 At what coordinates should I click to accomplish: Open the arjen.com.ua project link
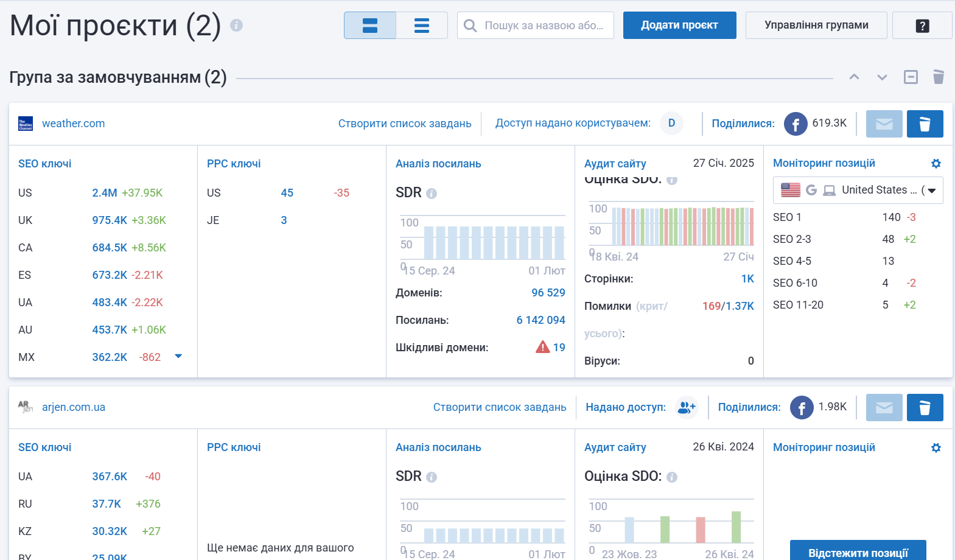[74, 407]
